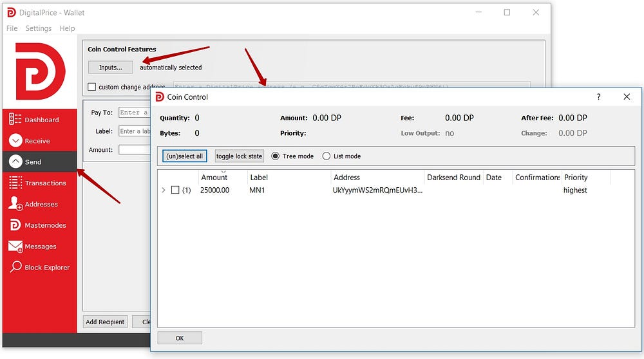Tick the MN1 row checkbox
Screen dimensions: 644x359
click(175, 190)
